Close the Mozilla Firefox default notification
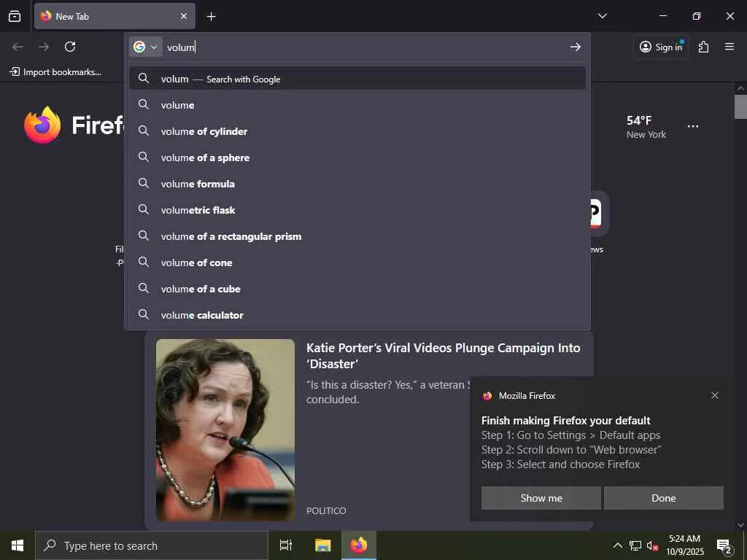747x560 pixels. (x=714, y=395)
